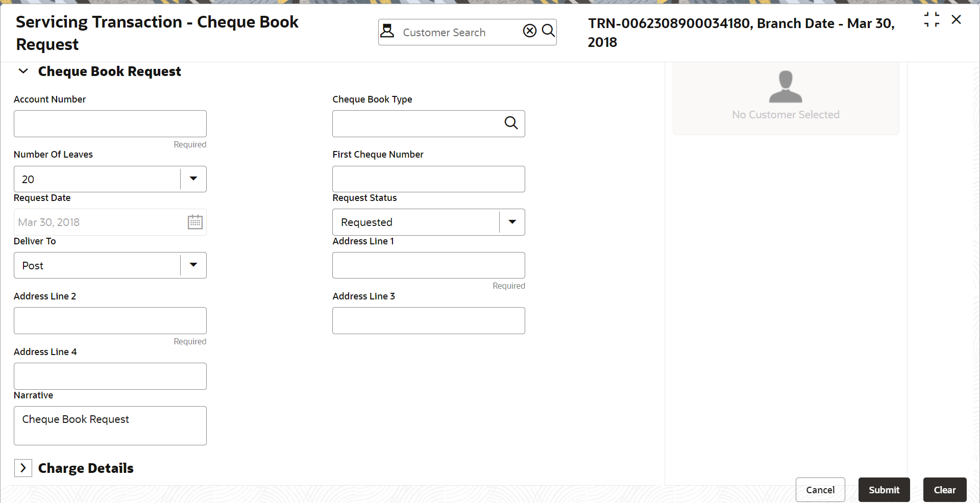Screen dimensions: 980x503
Task: Open the Request Status dropdown
Action: (x=512, y=222)
